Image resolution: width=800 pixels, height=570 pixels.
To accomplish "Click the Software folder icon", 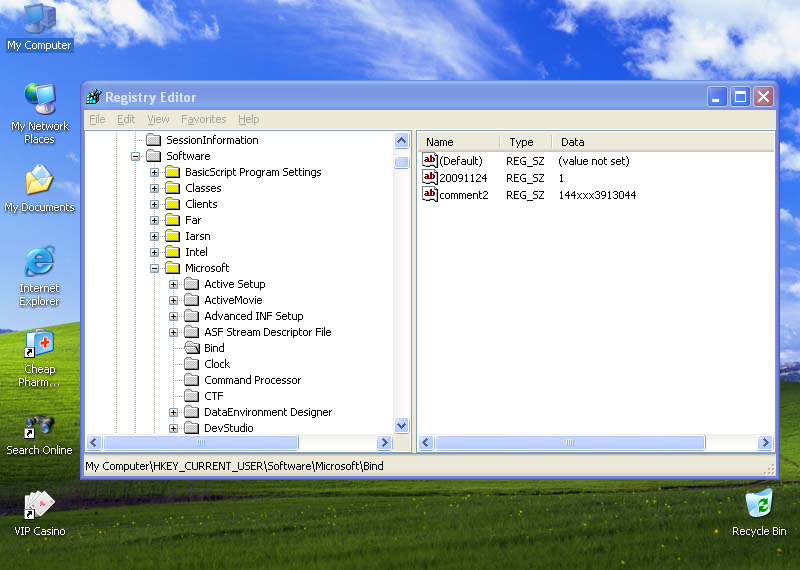I will pyautogui.click(x=154, y=156).
